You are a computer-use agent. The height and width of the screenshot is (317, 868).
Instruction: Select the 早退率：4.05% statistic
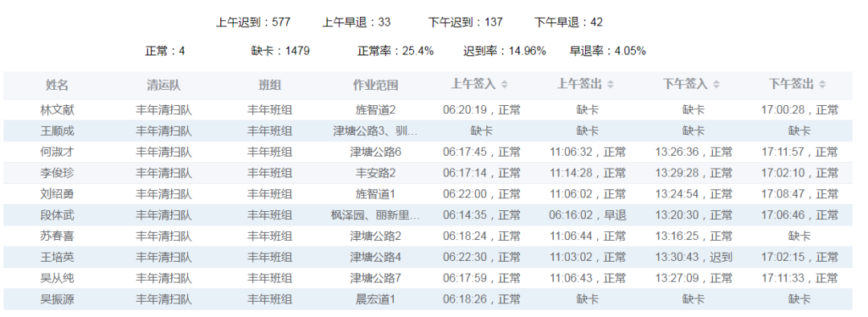(608, 51)
